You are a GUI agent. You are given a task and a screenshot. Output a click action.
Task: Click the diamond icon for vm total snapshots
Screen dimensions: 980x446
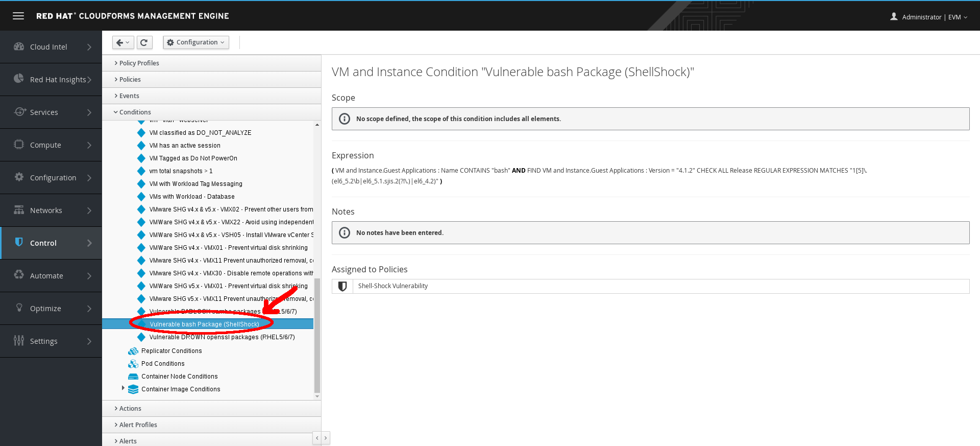coord(141,171)
